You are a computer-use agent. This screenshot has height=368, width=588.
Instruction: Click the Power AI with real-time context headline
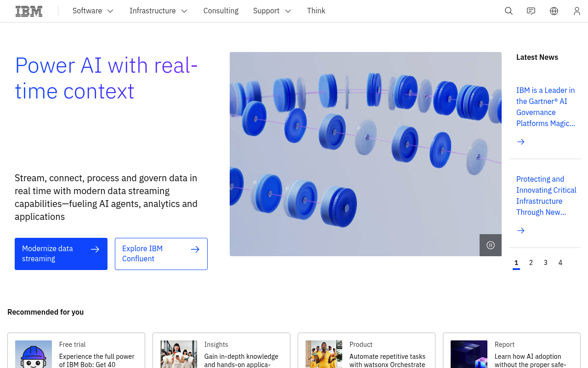coord(107,78)
